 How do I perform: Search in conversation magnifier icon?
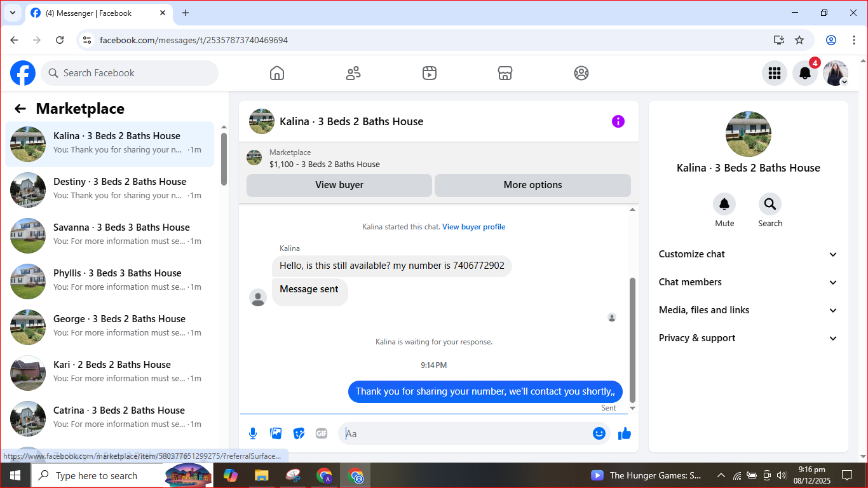[770, 204]
